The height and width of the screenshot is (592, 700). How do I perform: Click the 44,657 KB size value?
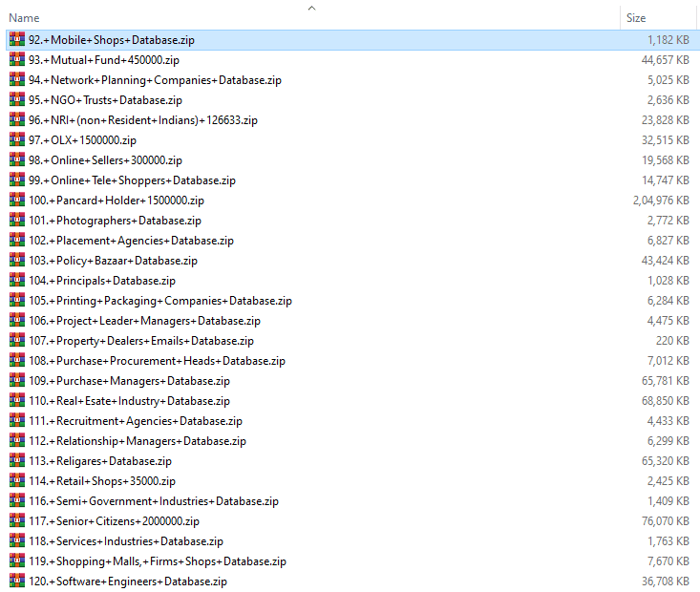pyautogui.click(x=666, y=60)
